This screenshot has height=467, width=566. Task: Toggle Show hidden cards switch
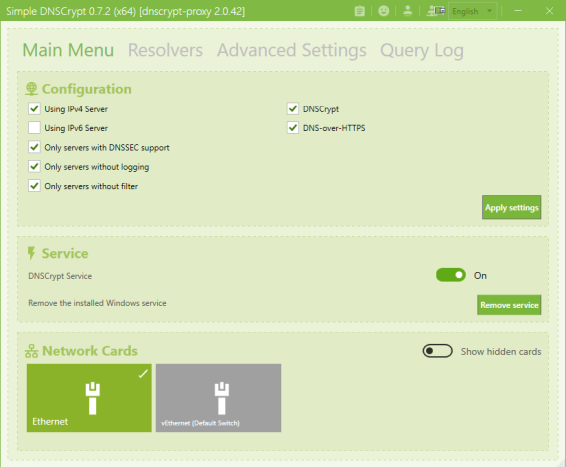click(437, 351)
